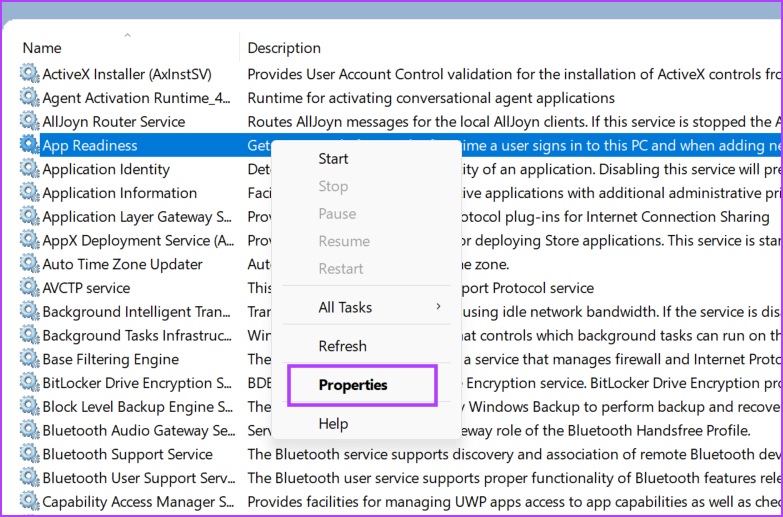Click the gear icon beside Bluetooth User Support

point(29,478)
